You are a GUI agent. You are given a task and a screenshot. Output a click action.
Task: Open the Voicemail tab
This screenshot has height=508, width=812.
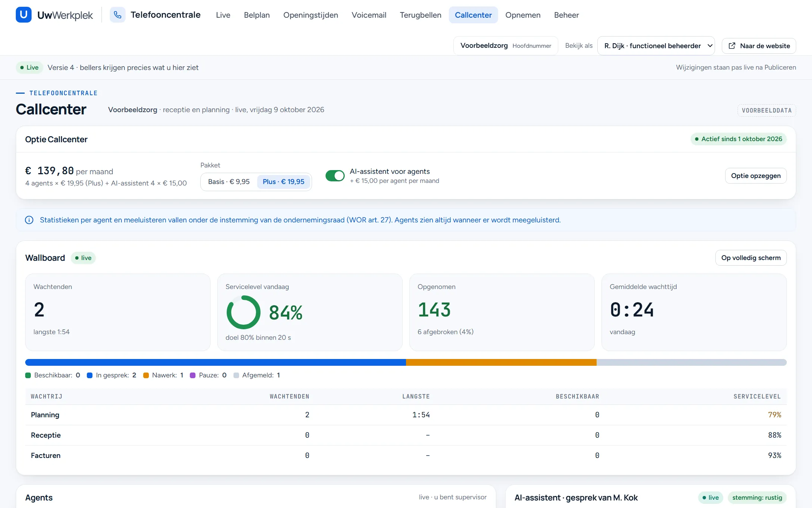pos(369,15)
